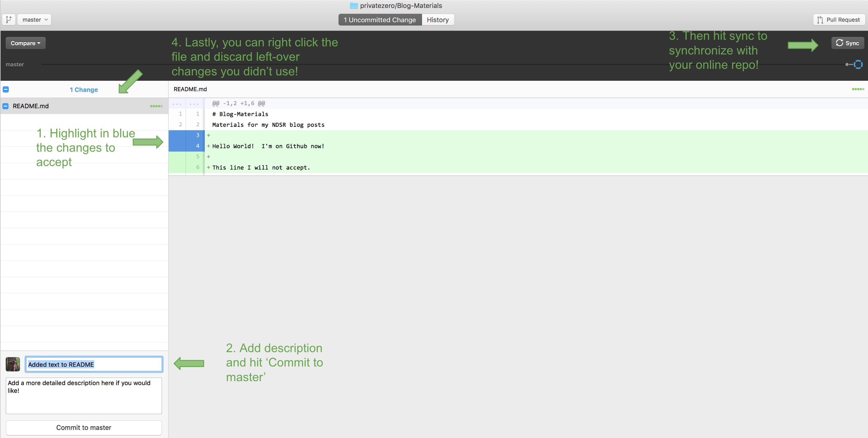The image size is (868, 438).
Task: Click the create new branch icon
Action: (x=9, y=19)
